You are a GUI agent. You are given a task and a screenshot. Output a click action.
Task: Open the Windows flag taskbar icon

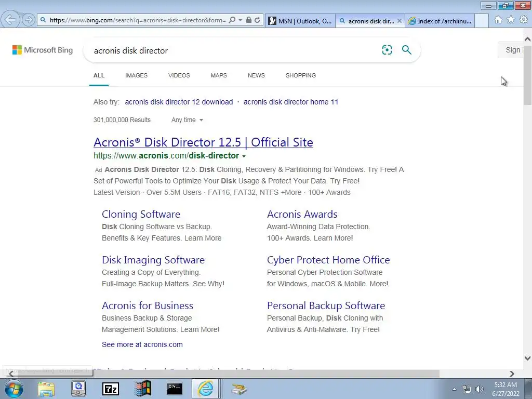pyautogui.click(x=142, y=389)
